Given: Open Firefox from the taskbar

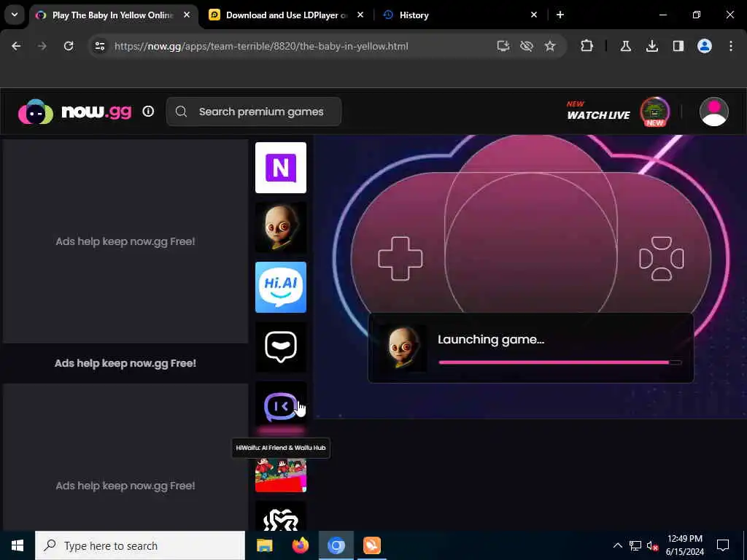Looking at the screenshot, I should (x=300, y=545).
